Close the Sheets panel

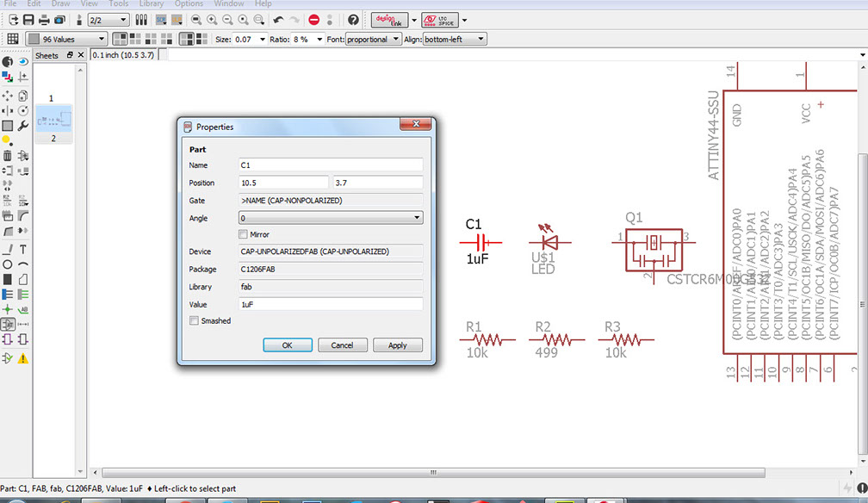[81, 55]
